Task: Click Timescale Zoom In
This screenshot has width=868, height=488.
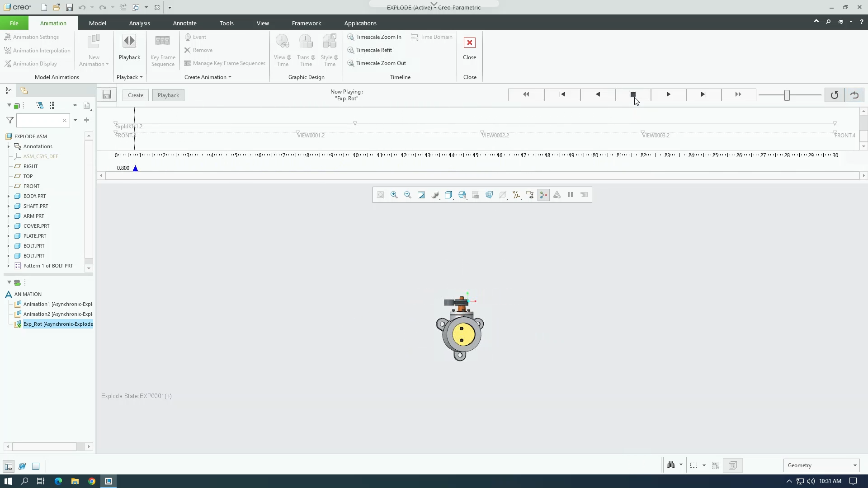Action: tap(374, 37)
